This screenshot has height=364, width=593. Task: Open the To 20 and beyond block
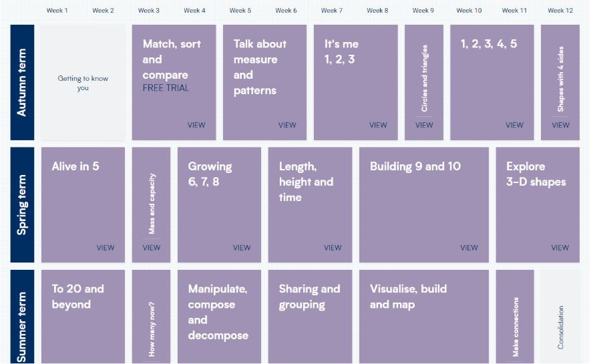click(83, 317)
